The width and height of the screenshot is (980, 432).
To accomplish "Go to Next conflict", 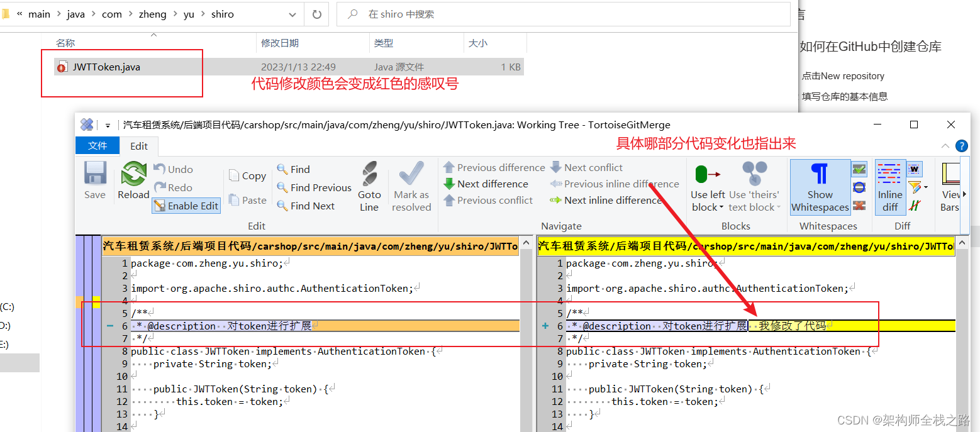I will [x=586, y=167].
